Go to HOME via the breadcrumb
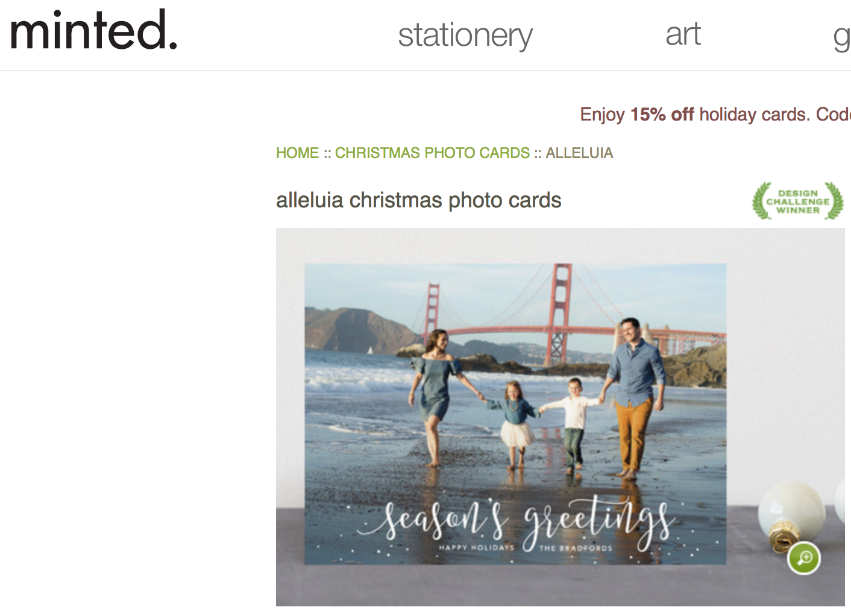Image resolution: width=851 pixels, height=616 pixels. coord(297,153)
